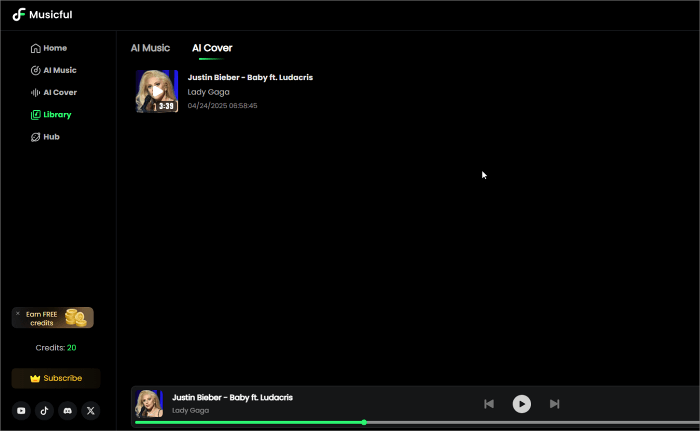
Task: Click the 04/24/2025 timestamp text
Action: click(222, 106)
